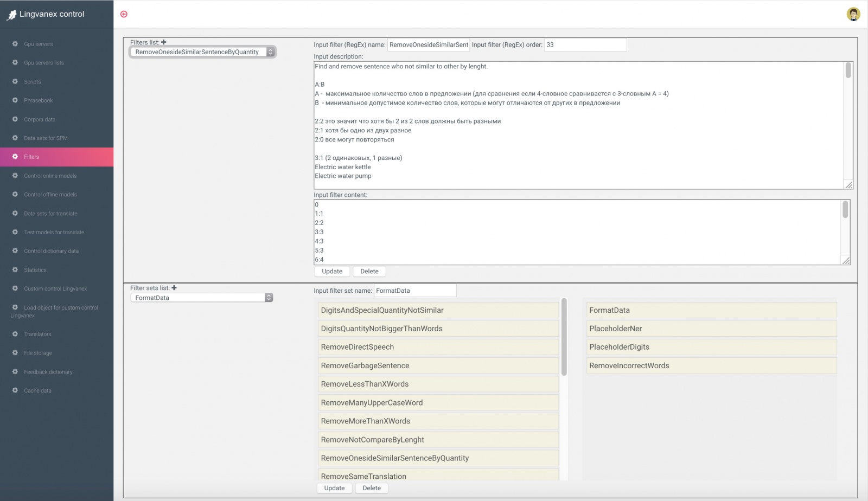
Task: Select Corpora data in the sidebar
Action: pyautogui.click(x=40, y=119)
